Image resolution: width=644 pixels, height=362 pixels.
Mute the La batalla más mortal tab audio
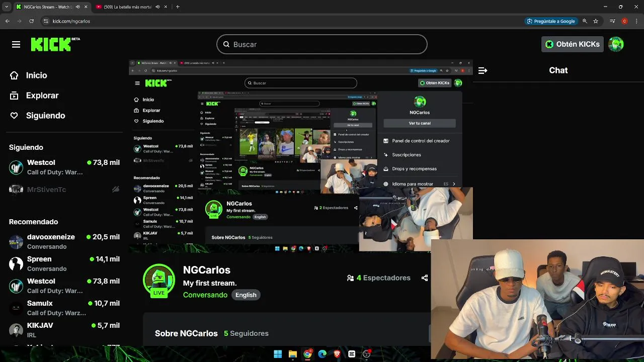[157, 7]
